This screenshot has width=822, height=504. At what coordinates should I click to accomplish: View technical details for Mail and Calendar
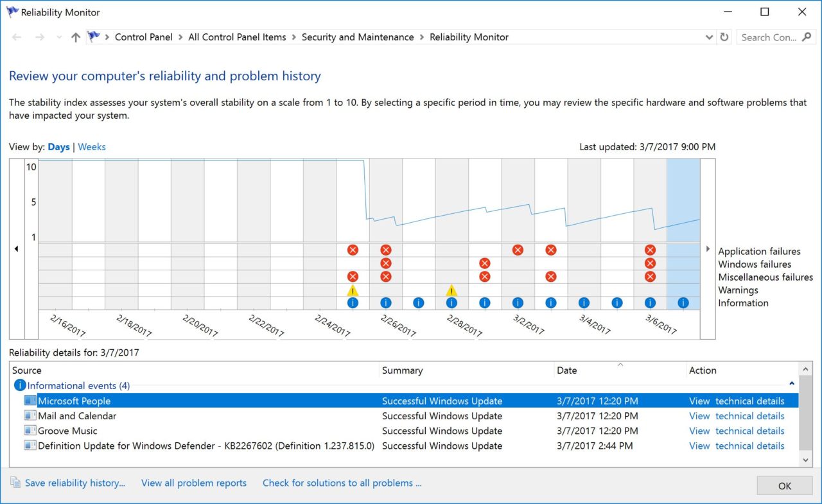click(x=737, y=416)
